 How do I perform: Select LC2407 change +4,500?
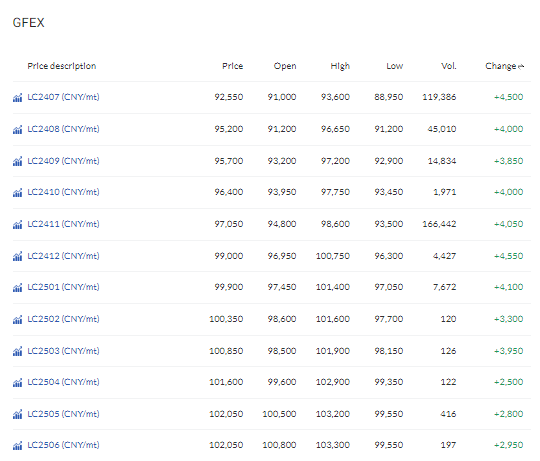(x=508, y=97)
